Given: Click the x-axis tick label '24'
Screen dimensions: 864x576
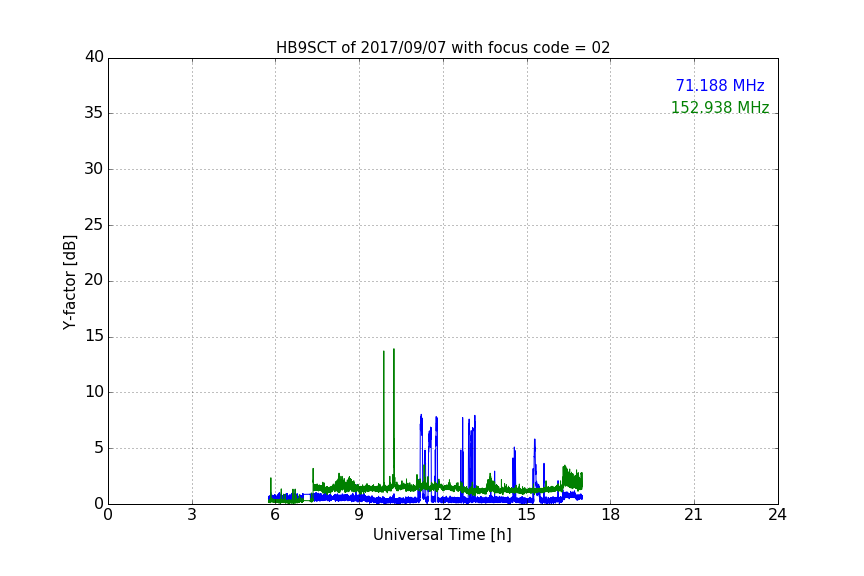Looking at the screenshot, I should (x=777, y=515).
